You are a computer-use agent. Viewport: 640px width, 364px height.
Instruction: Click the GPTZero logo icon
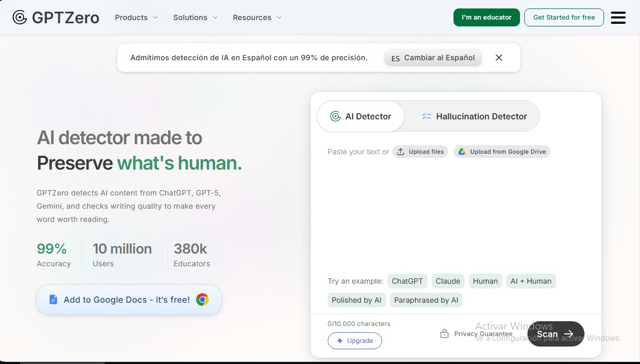(20, 17)
